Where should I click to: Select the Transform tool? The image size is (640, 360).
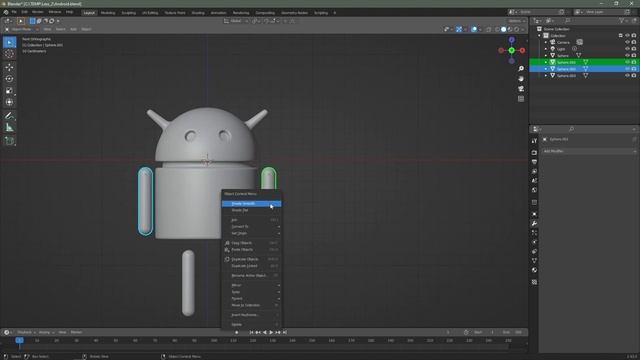click(9, 102)
